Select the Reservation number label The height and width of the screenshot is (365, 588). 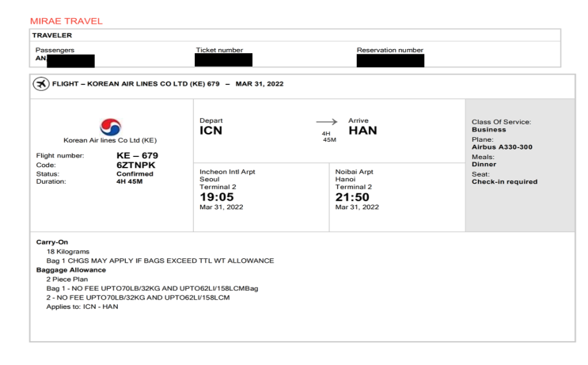pyautogui.click(x=389, y=50)
